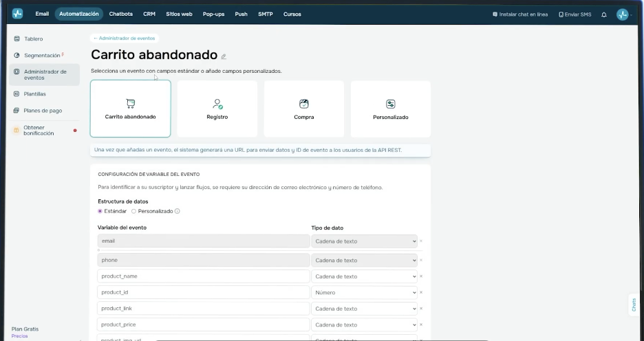
Task: Select the Personalizado data structure radio
Action: click(x=133, y=211)
